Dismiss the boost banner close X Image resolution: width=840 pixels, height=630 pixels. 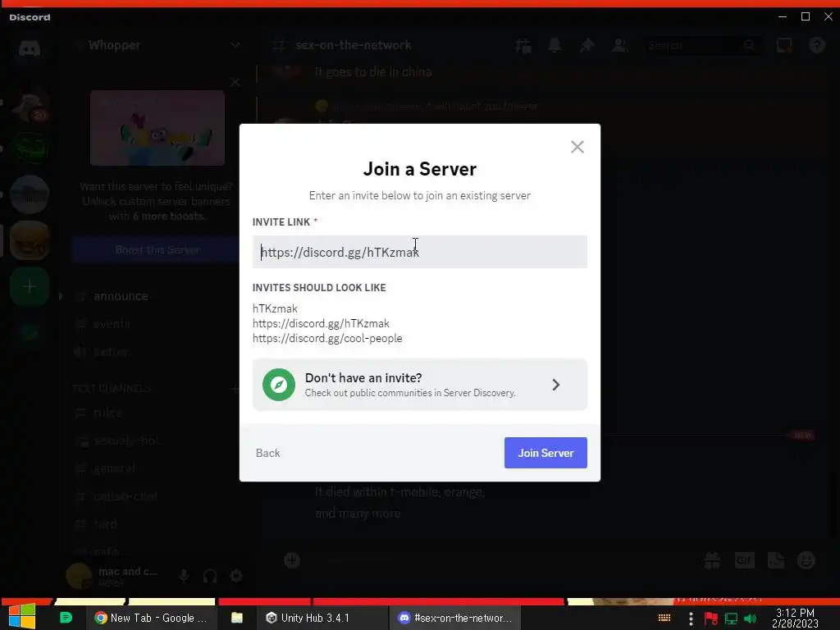point(235,82)
